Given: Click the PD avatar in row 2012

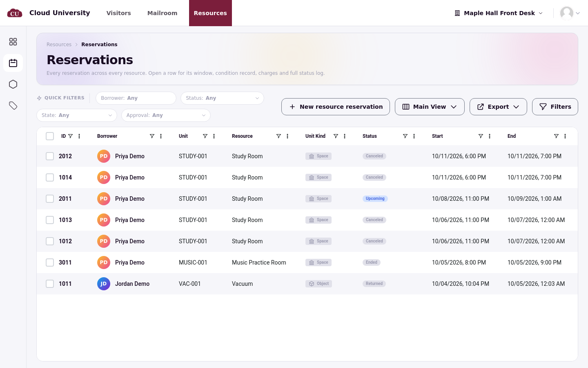Looking at the screenshot, I should point(104,156).
